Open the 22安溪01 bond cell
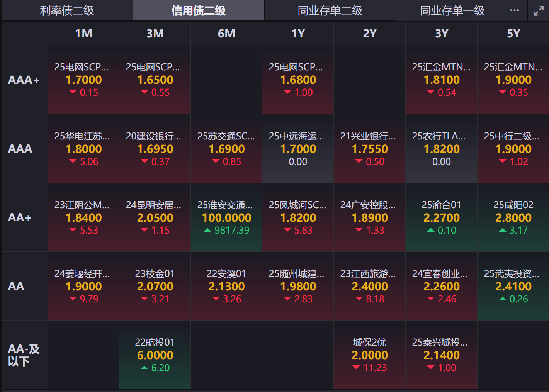 (x=226, y=286)
